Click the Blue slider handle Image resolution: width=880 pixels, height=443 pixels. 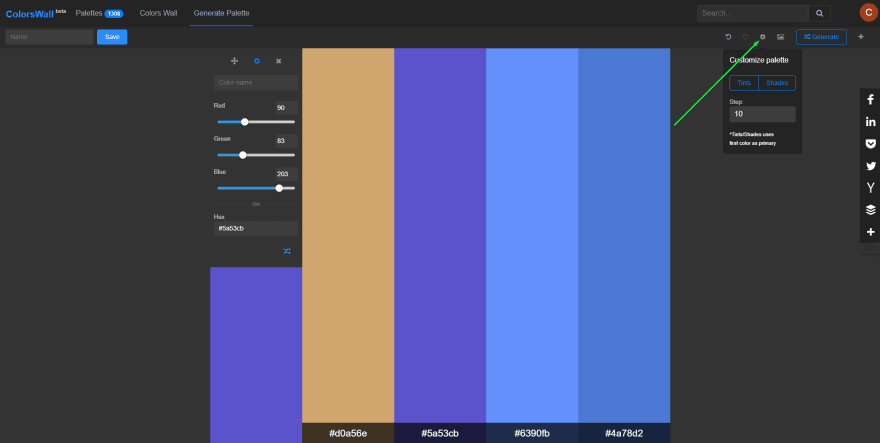click(279, 188)
